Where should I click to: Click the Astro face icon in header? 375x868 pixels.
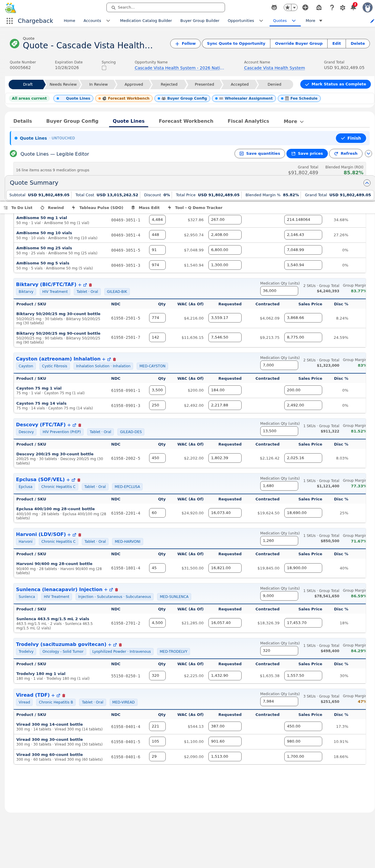pyautogui.click(x=274, y=7)
